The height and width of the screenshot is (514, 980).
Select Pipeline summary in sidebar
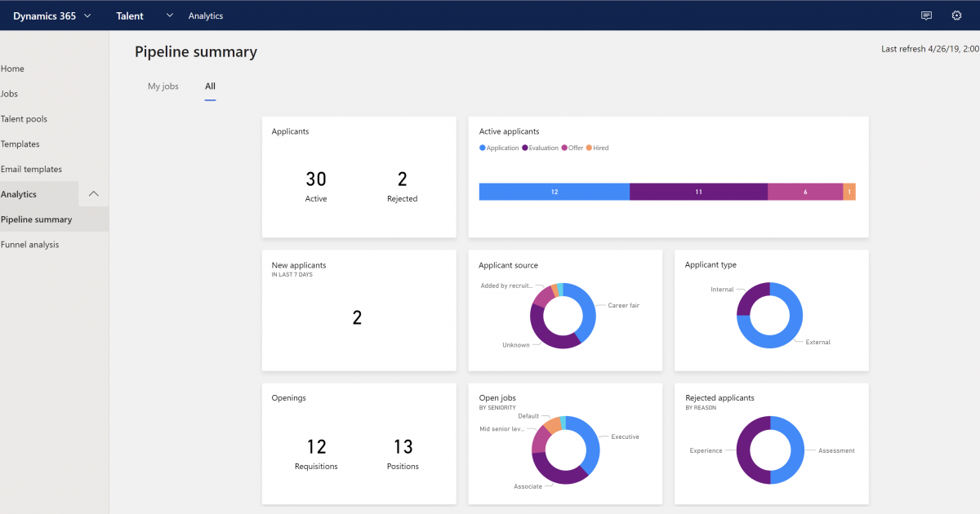coord(37,219)
